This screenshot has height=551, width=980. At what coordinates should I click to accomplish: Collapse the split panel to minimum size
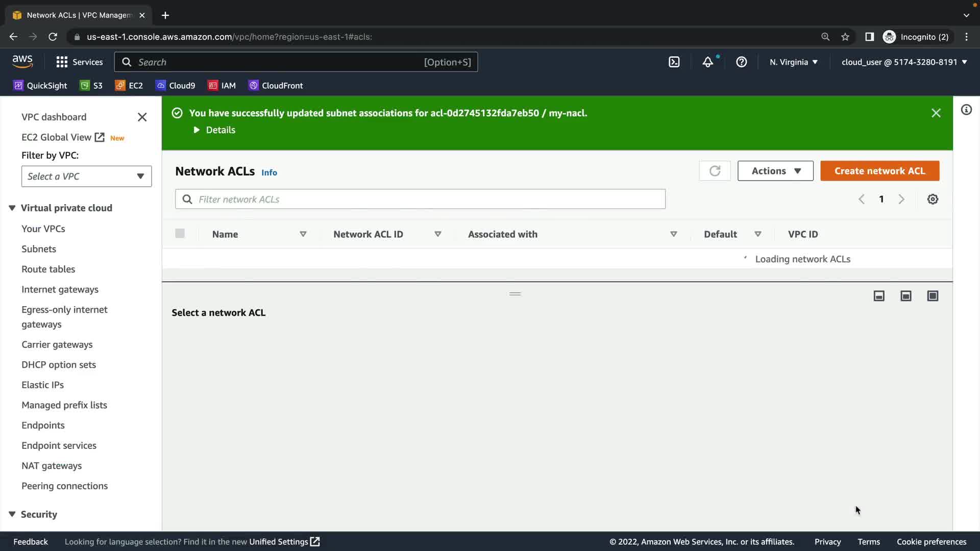click(x=879, y=296)
